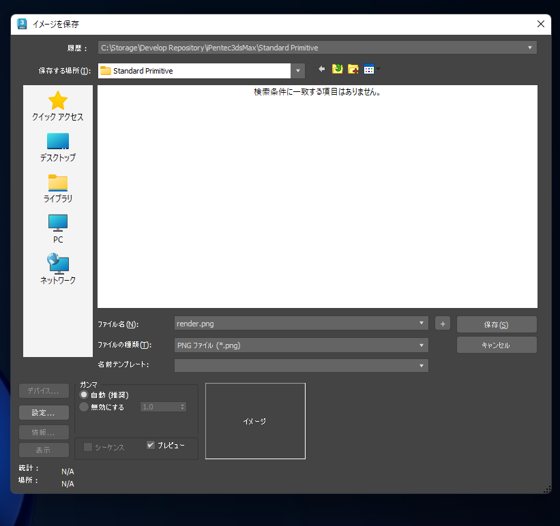Open Quick Access (クイック アクセス) location
Viewport: 560px width, 526px height.
point(58,106)
